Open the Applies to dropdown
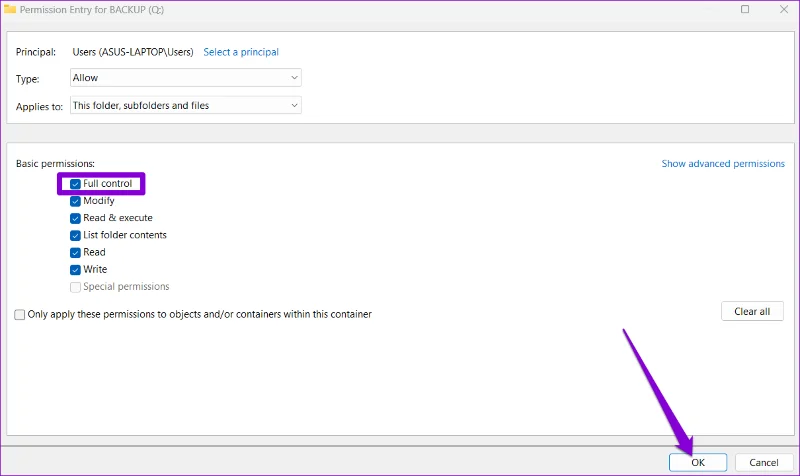Viewport: 800px width, 476px height. tap(186, 105)
